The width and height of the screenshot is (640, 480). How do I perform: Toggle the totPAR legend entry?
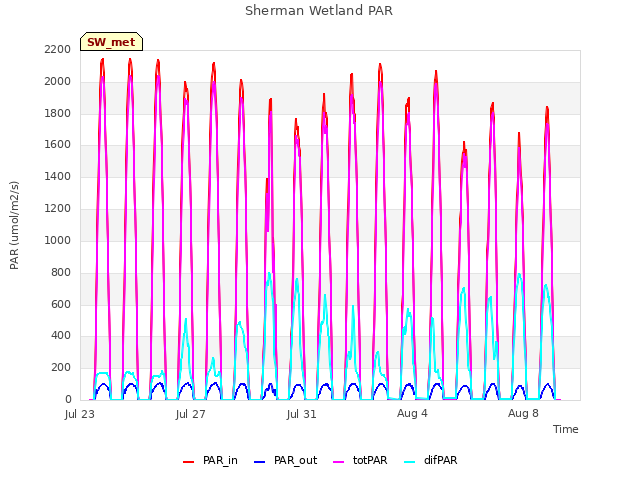tap(360, 460)
